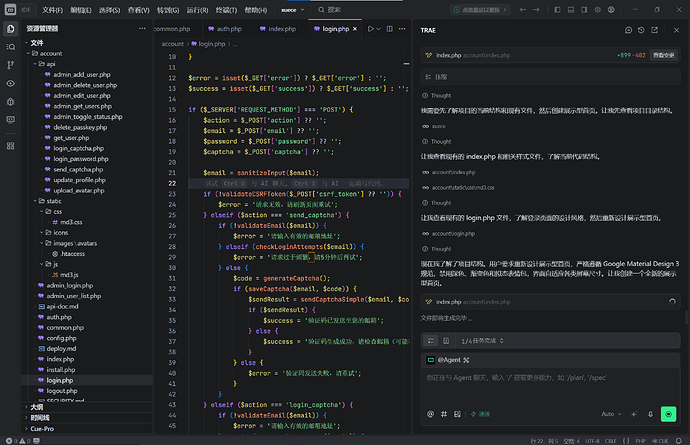The height and width of the screenshot is (445, 690).
Task: Open the more actions menu of the explorer header
Action: point(142,28)
